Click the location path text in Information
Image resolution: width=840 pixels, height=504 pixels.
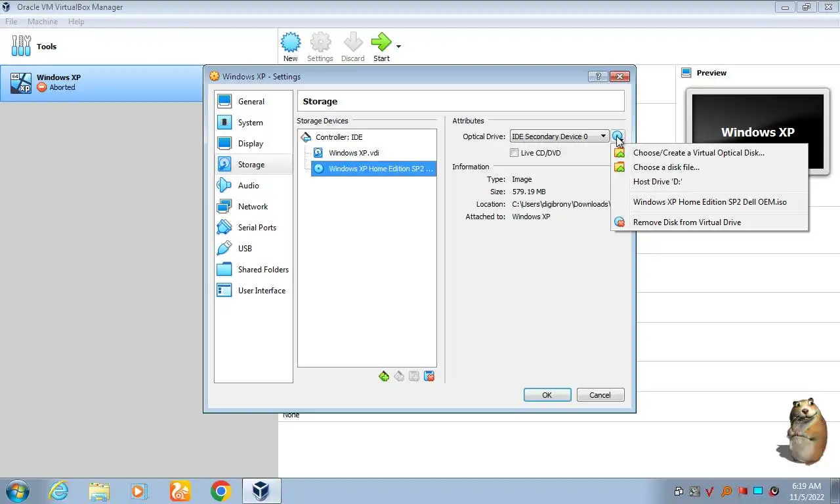[561, 204]
